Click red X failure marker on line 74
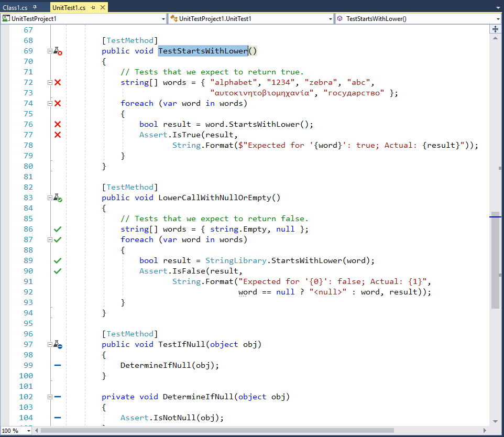Screen dimensions: 504x437 point(58,103)
